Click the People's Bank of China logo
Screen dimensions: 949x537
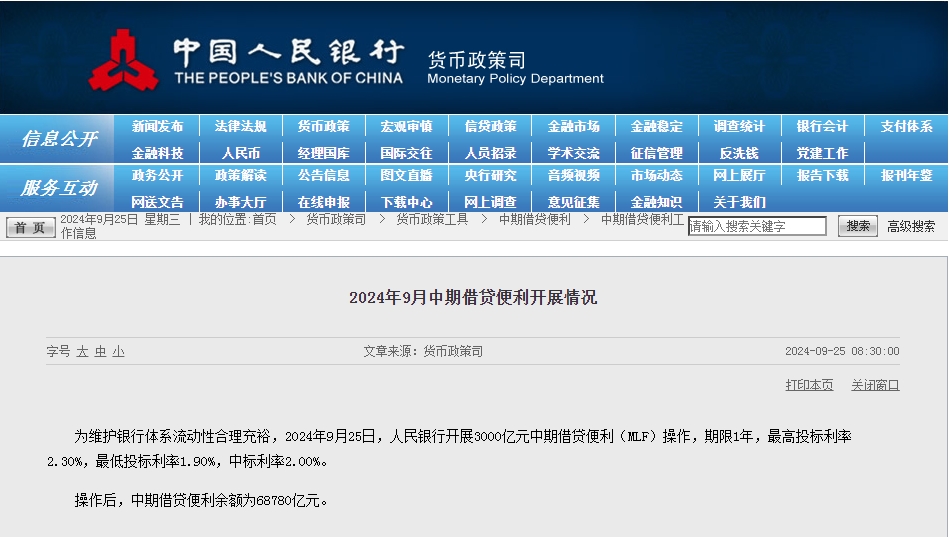[124, 59]
